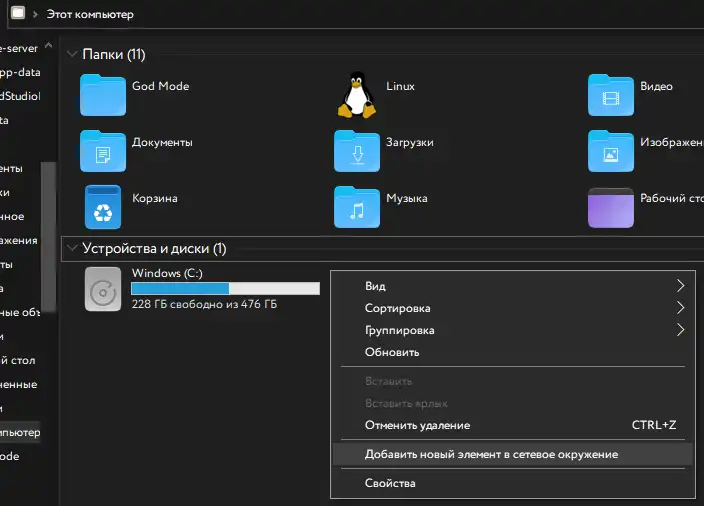Open the Изображения folder icon
This screenshot has width=704, height=506.
610,152
